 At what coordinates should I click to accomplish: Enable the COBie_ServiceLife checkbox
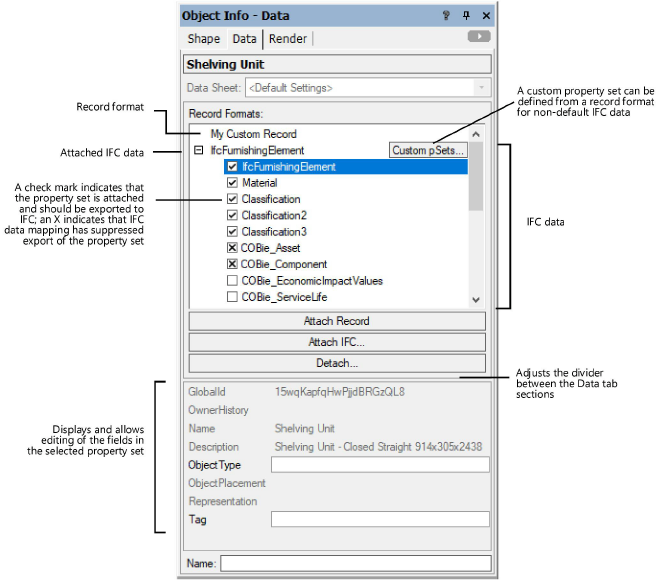coord(232,297)
